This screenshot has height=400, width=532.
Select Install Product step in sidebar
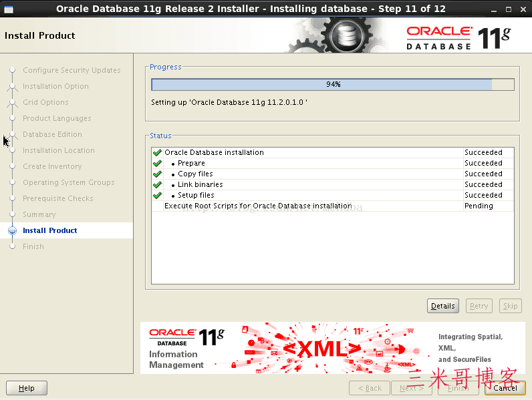[x=50, y=230]
